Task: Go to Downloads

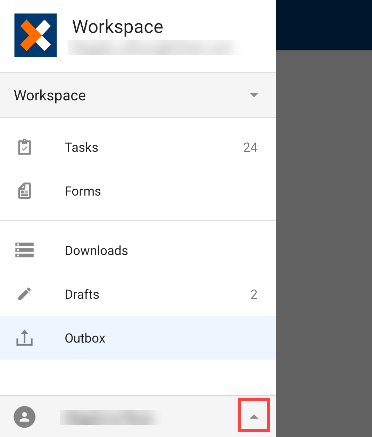Action: [138, 250]
